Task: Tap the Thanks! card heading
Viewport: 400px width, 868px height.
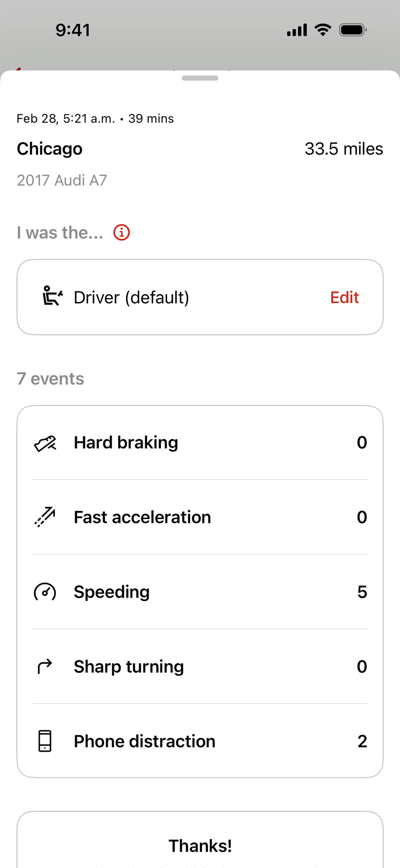Action: [x=200, y=846]
